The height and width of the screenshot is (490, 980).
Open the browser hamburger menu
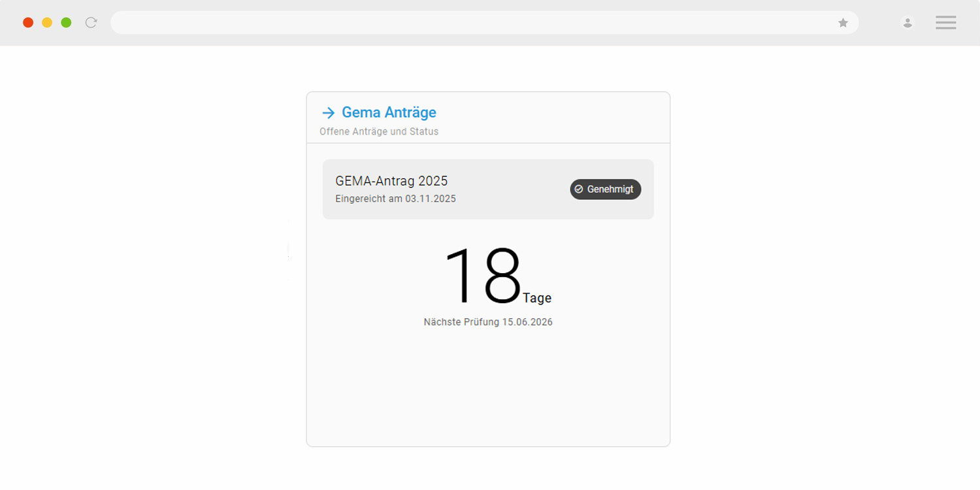[x=945, y=23]
